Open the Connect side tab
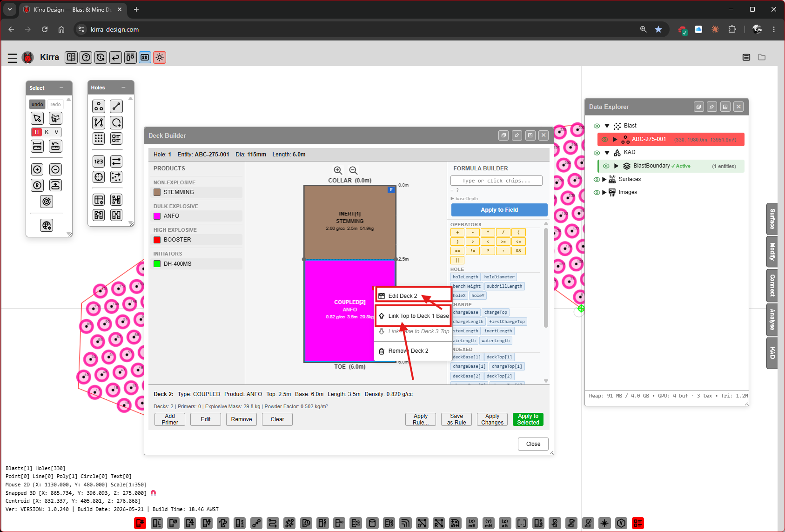Image resolution: width=785 pixels, height=532 pixels. (772, 285)
